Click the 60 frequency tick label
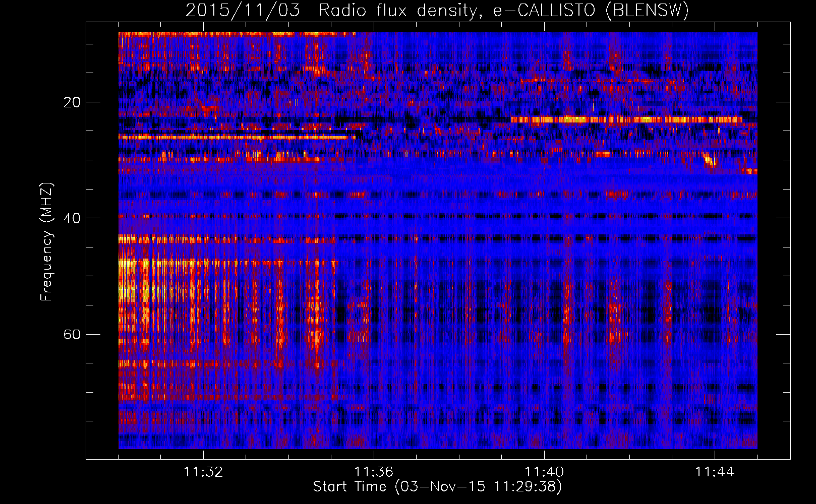The height and width of the screenshot is (504, 816). [72, 334]
